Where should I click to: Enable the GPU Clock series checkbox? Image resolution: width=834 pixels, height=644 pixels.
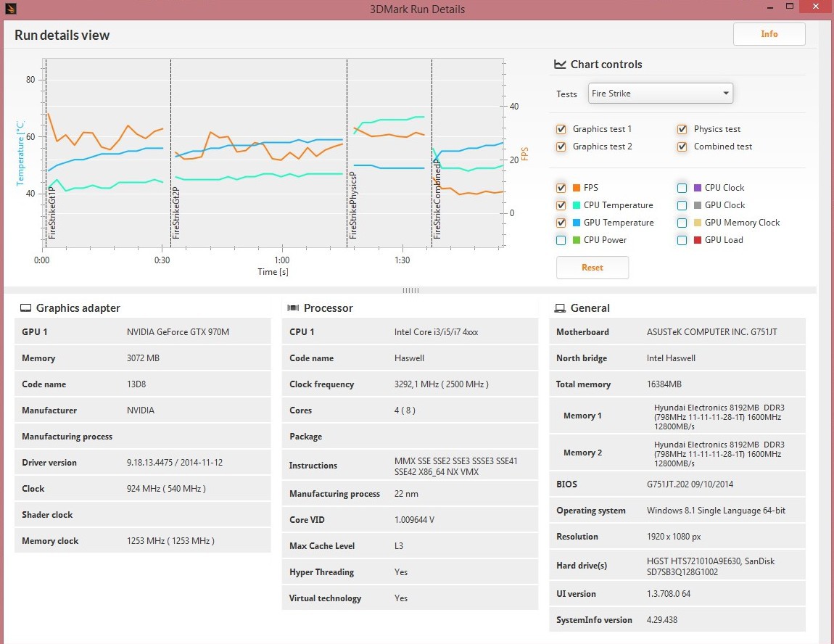click(x=682, y=205)
